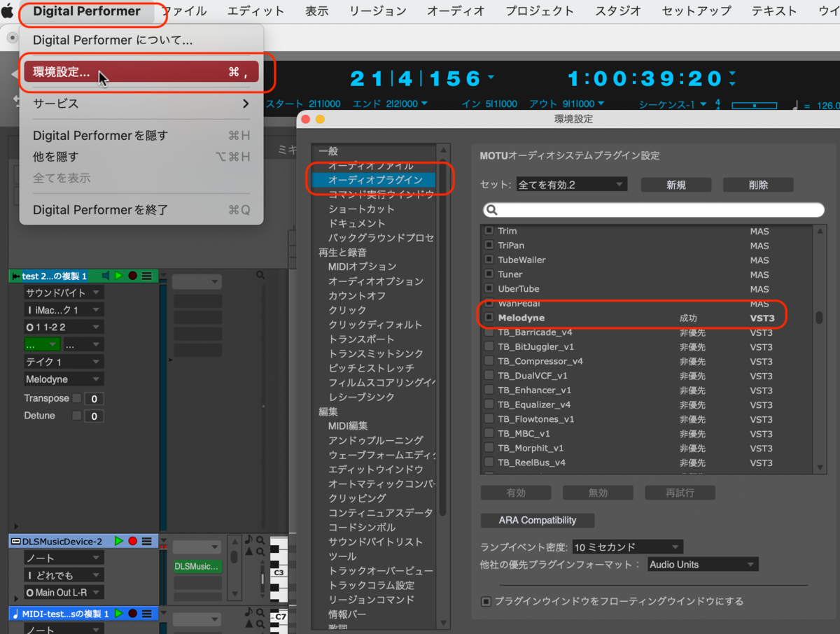Image resolution: width=840 pixels, height=634 pixels.
Task: Click the note icon beside DLSMusicDevice-2 piano roll
Action: [x=248, y=540]
